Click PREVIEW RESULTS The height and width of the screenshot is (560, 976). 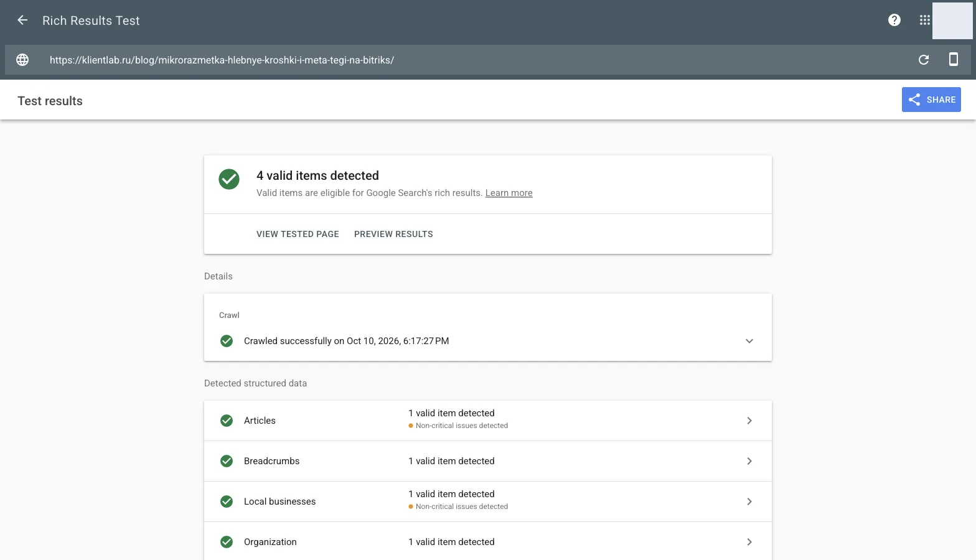(393, 234)
